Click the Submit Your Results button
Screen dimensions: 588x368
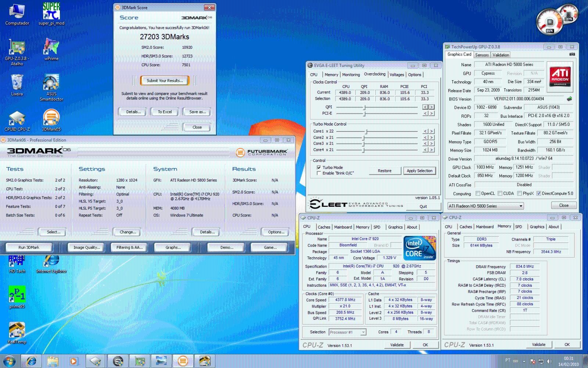164,81
